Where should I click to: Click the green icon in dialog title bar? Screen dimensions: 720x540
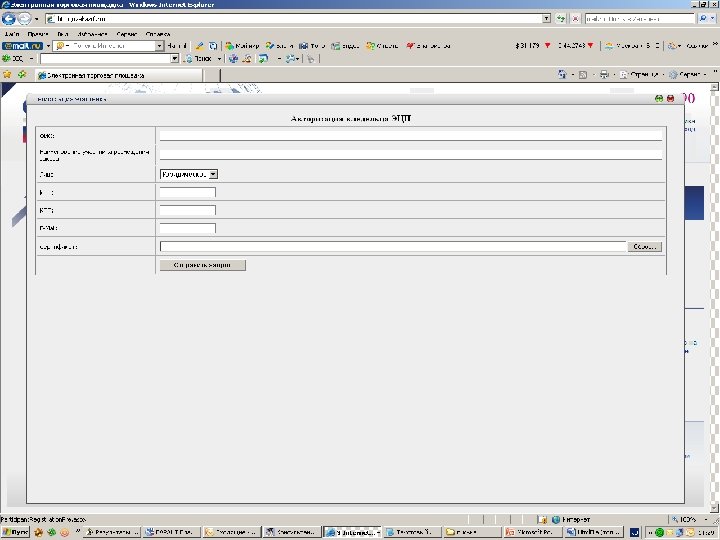pos(659,98)
